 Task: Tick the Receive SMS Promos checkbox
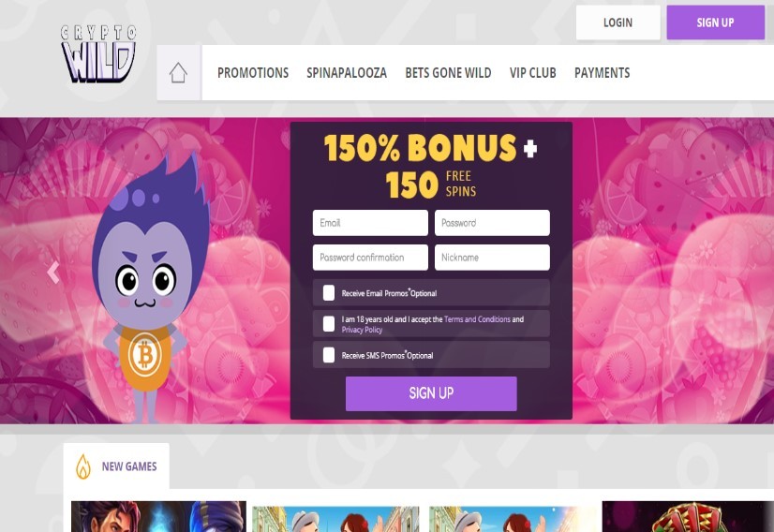[329, 355]
